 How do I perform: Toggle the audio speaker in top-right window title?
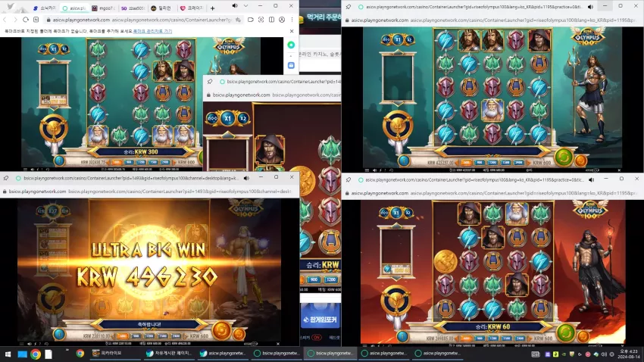(x=590, y=7)
